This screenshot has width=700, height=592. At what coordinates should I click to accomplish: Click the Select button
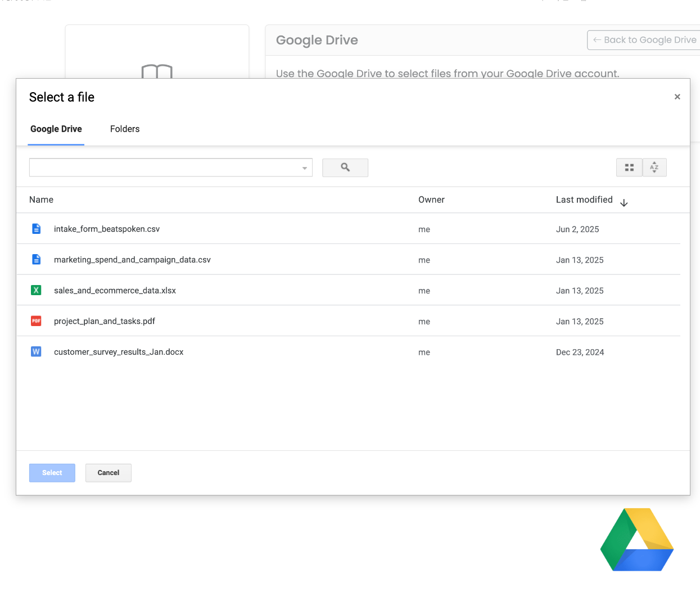click(x=52, y=473)
